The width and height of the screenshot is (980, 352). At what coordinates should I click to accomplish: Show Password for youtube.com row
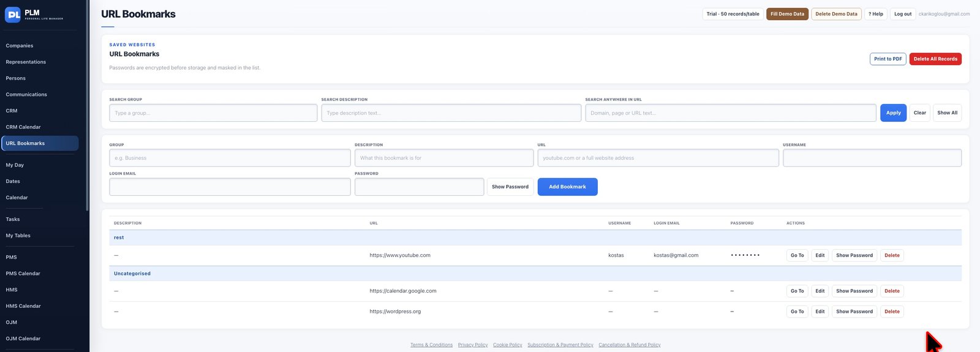854,255
